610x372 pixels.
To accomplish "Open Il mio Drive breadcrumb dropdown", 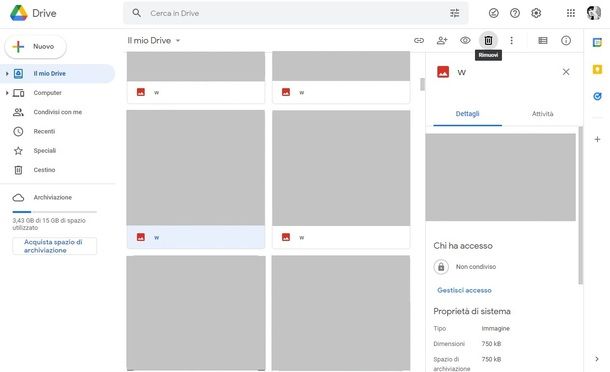I will 154,40.
